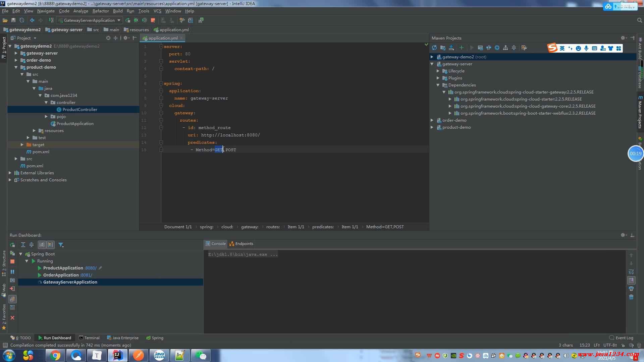Viewport: 644px width, 362px height.
Task: Open project with the folder toolbar icon
Action: [x=5, y=20]
